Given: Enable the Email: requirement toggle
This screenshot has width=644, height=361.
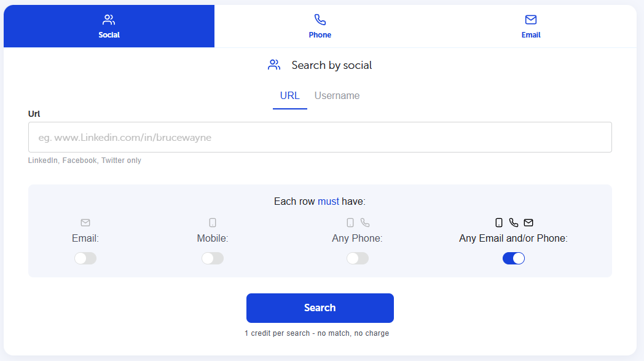Looking at the screenshot, I should (85, 258).
